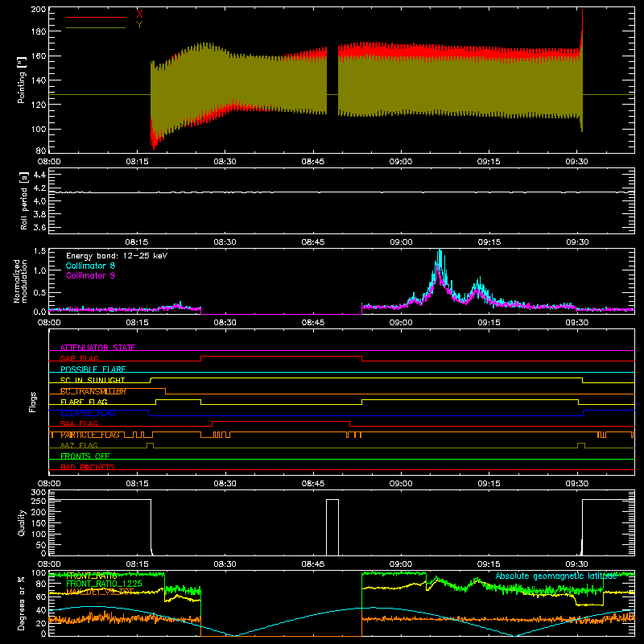Click the raised GAP_FLAG segment
This screenshot has width=644, height=644.
(x=281, y=357)
